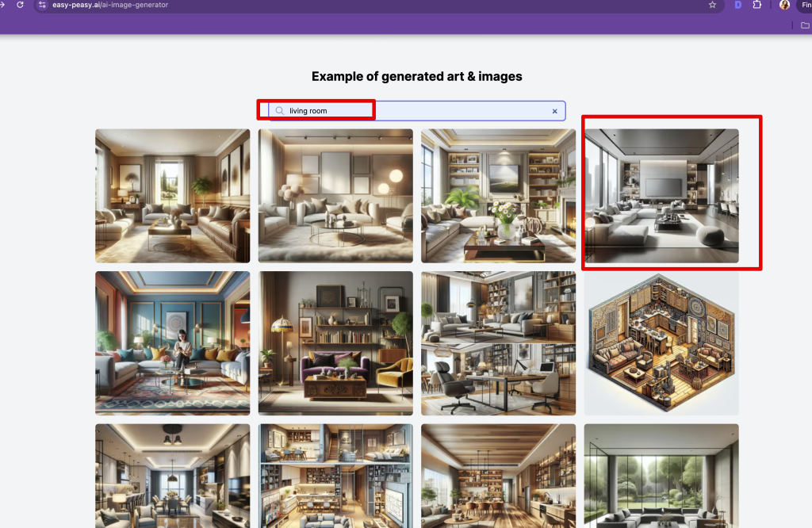Select the beige room with round glass table
Screen dimensions: 812x528
(x=335, y=196)
